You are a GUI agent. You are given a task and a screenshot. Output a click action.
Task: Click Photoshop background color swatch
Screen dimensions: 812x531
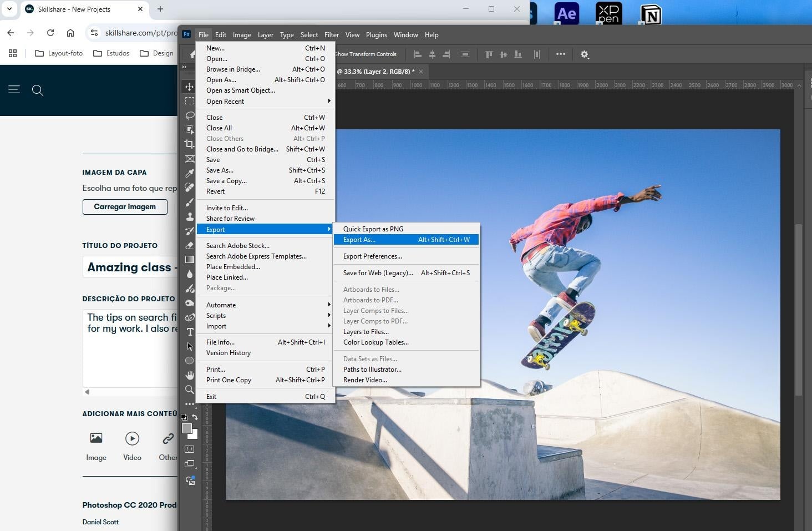[x=195, y=436]
